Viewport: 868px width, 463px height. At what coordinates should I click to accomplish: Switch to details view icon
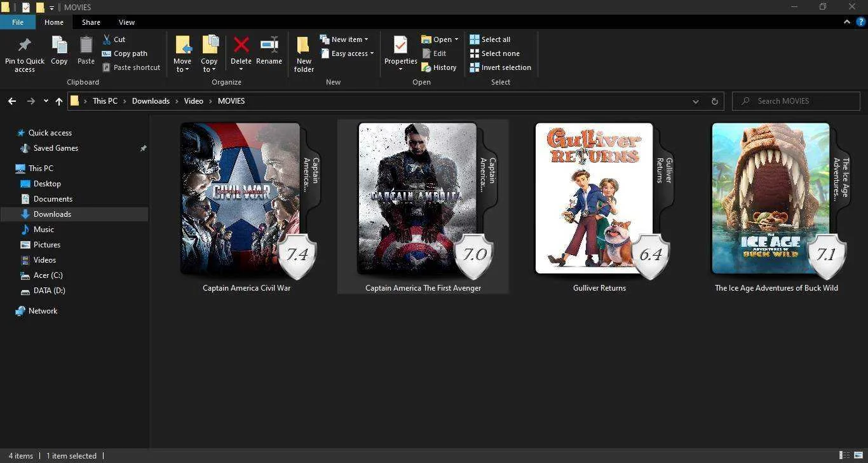click(844, 455)
